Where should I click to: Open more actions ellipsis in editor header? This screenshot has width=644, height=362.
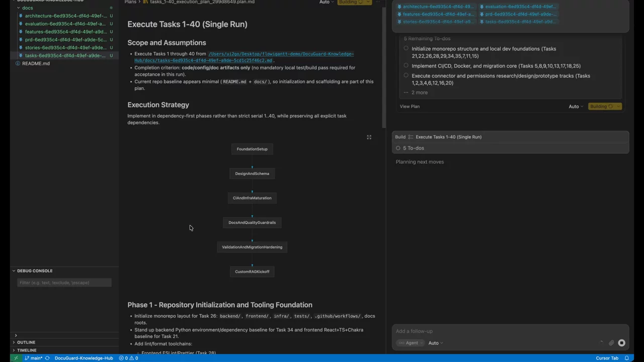click(x=377, y=2)
